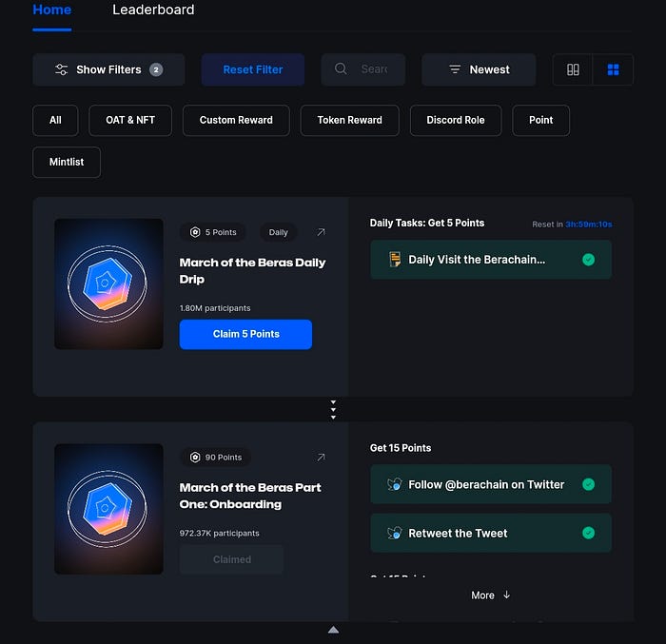Filter by Custom Reward
Screen dimensions: 666x644
click(236, 120)
